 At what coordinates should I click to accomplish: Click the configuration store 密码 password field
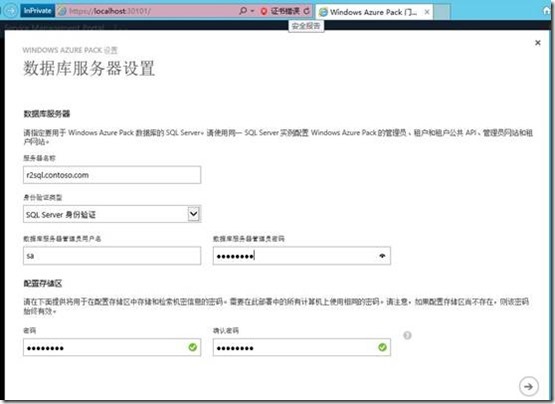[x=112, y=347]
